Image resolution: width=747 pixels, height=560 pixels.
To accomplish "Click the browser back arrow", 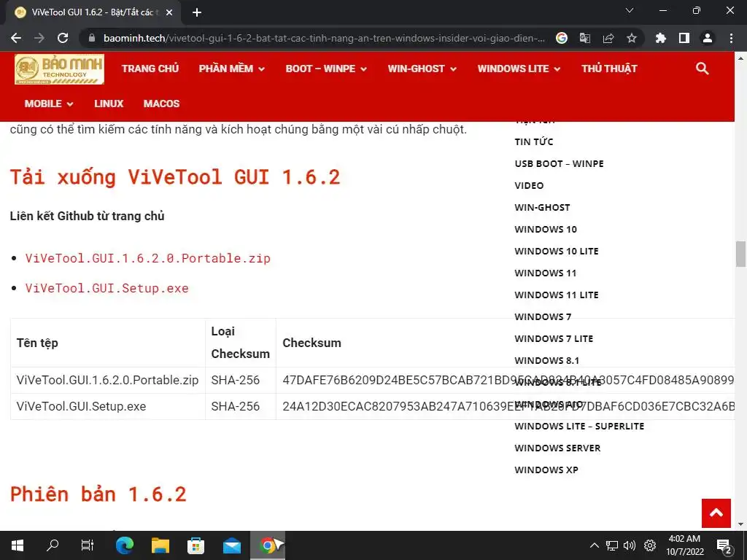I will [16, 38].
